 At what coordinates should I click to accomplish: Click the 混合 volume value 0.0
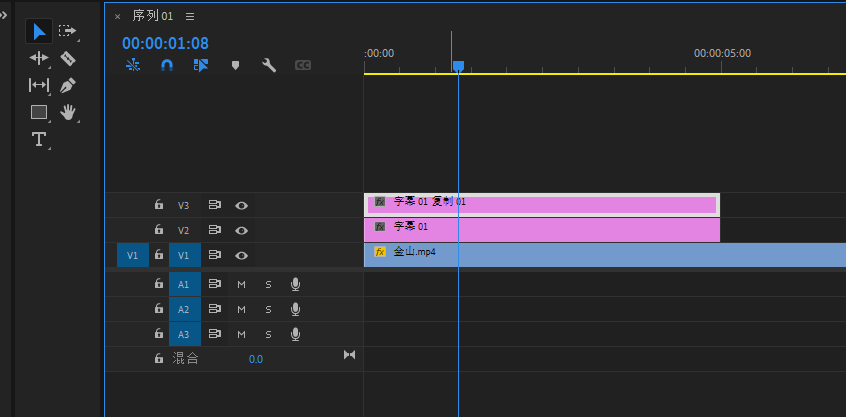pyautogui.click(x=256, y=358)
